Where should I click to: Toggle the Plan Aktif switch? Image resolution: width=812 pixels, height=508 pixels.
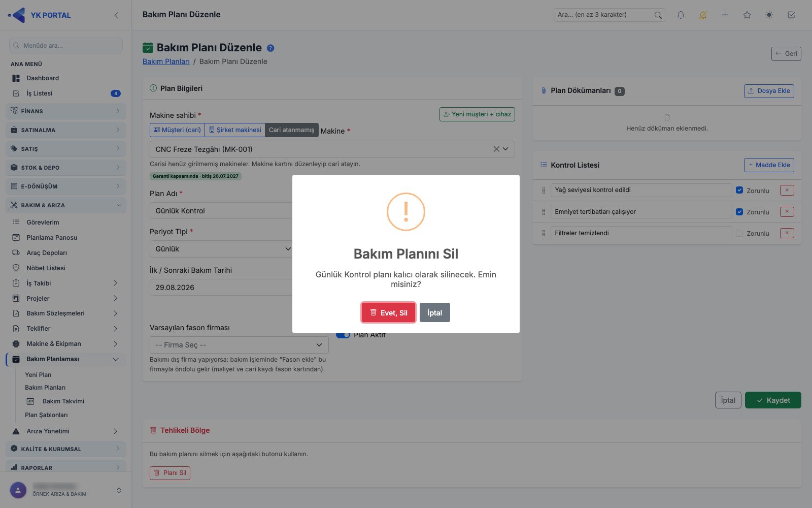pos(343,335)
